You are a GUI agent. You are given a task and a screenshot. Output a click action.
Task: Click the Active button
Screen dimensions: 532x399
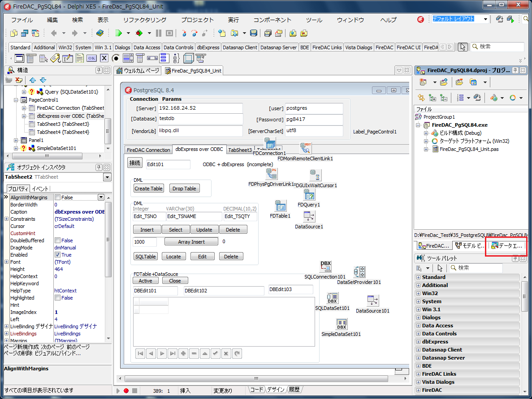(x=145, y=281)
